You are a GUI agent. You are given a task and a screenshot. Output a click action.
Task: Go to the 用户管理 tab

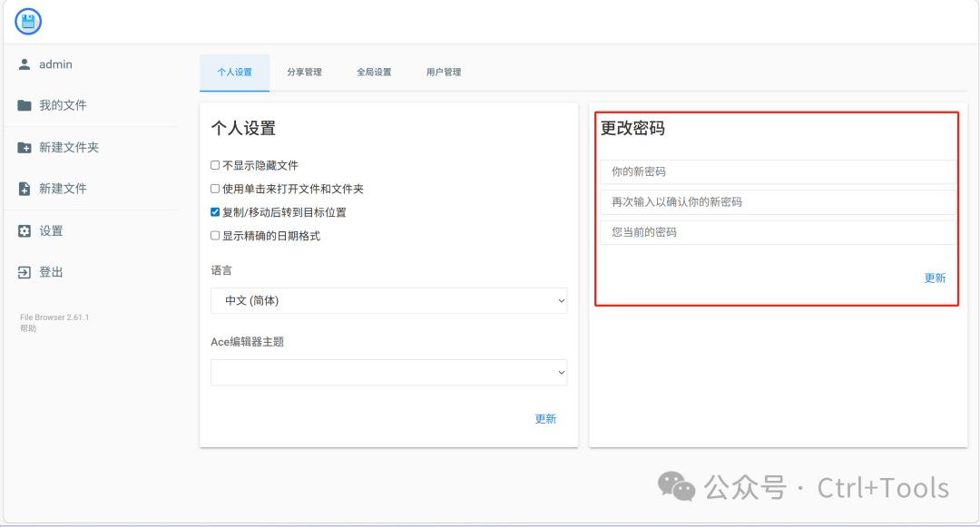pos(444,73)
